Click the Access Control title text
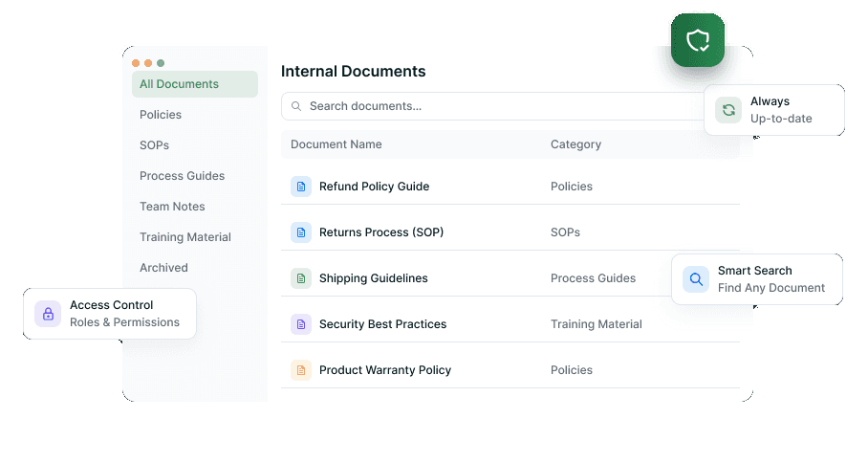This screenshot has height=463, width=868. tap(111, 305)
